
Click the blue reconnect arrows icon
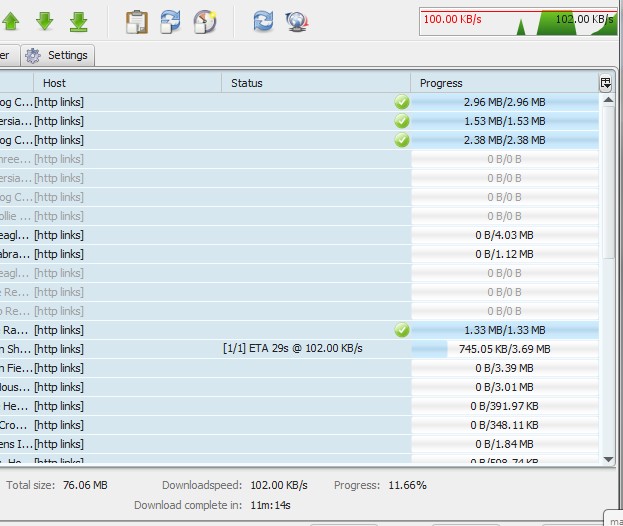pos(263,21)
